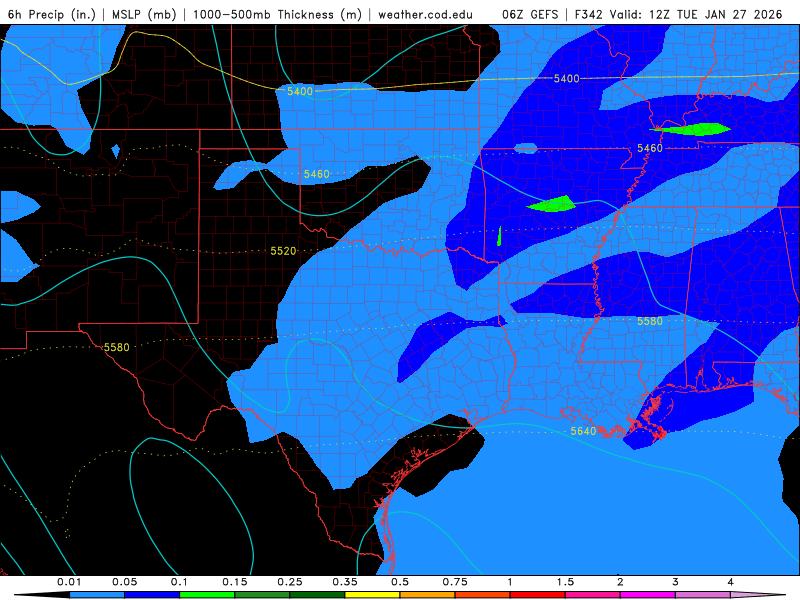Select the western 5460 thickness label
This screenshot has width=800, height=600.
[x=316, y=174]
